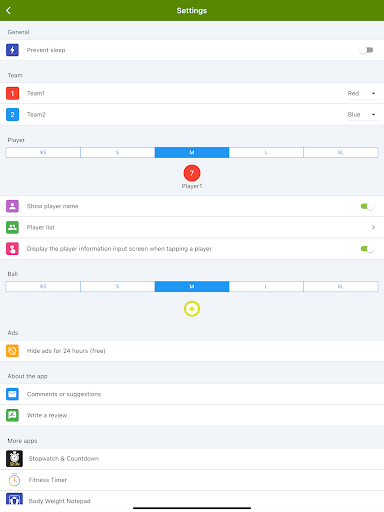Click the Prevent sleep lightning icon
Screen dimensions: 384x512
(x=12, y=50)
